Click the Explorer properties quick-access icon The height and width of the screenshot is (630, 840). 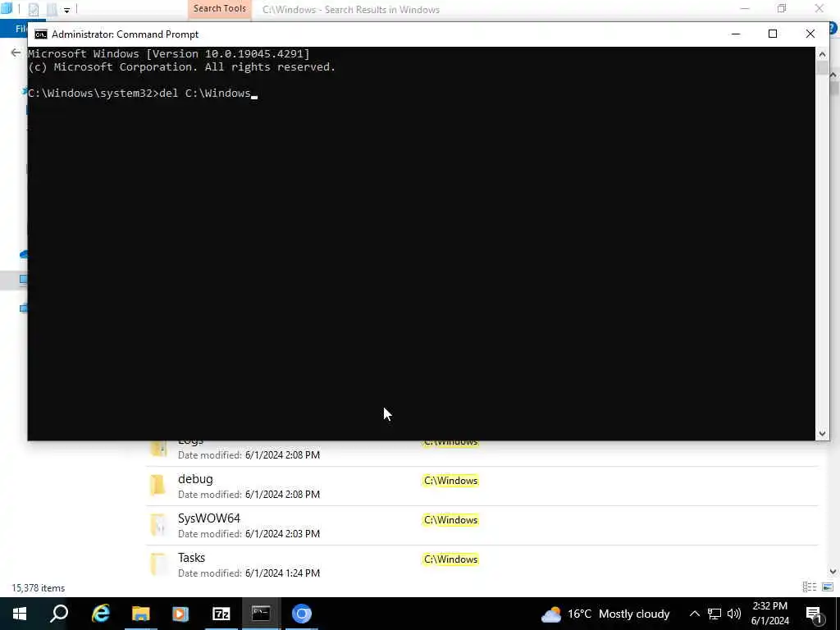coord(33,9)
